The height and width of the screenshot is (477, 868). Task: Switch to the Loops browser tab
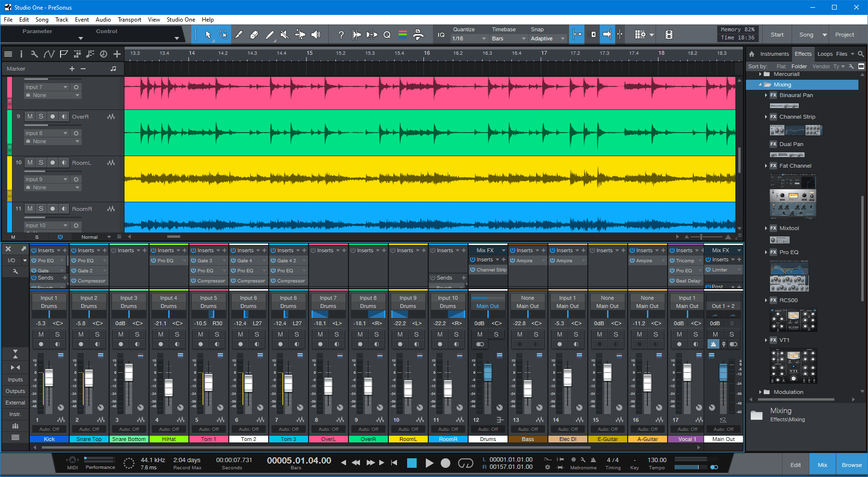[825, 54]
